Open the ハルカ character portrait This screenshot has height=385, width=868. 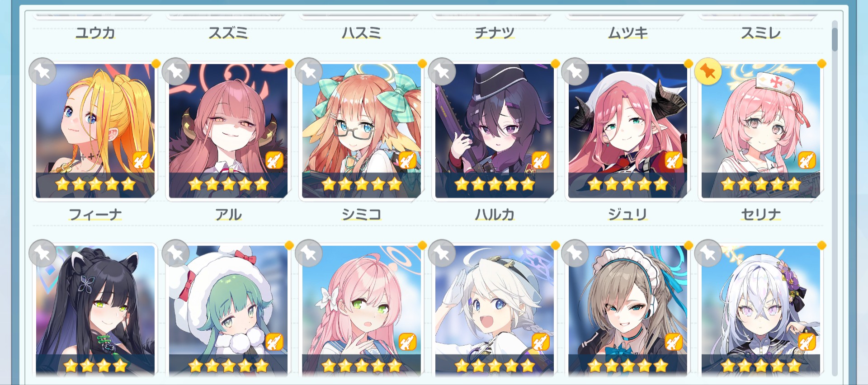pyautogui.click(x=494, y=131)
